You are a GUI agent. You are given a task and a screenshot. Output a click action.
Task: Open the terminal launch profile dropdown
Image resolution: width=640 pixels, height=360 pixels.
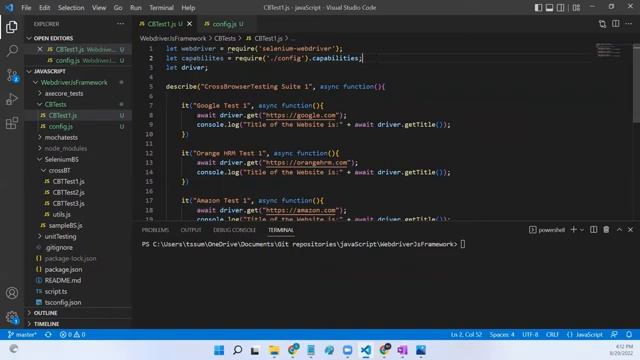[582, 230]
